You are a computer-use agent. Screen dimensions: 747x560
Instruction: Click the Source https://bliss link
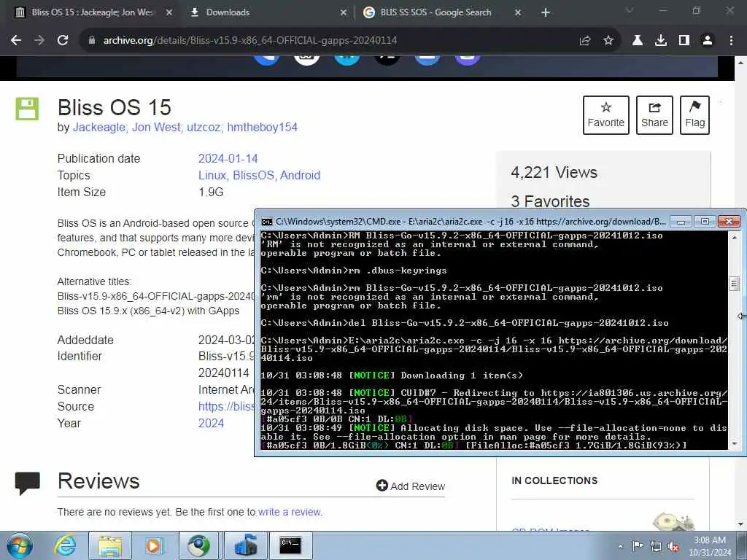coord(226,406)
